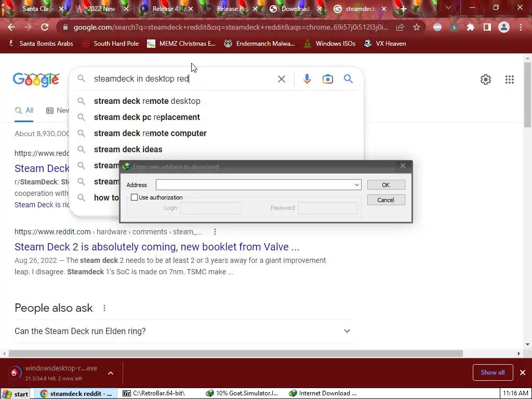
Task: Switch to the Download tab
Action: [296, 9]
